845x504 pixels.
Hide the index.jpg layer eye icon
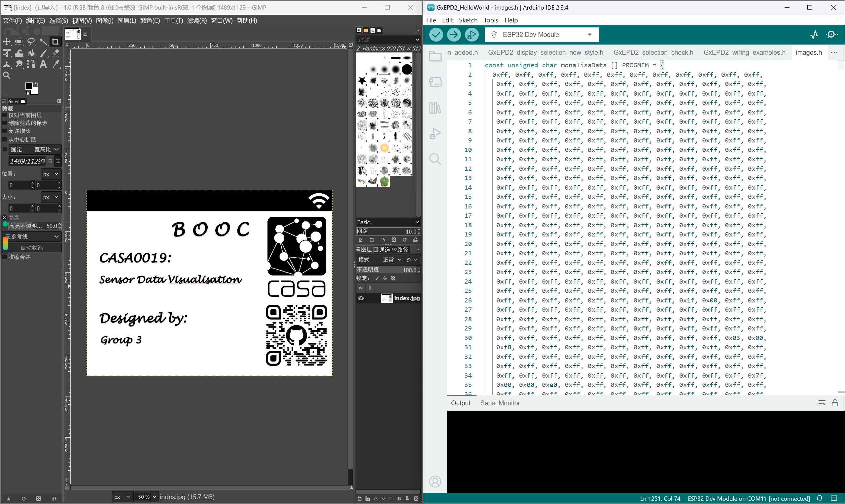361,298
